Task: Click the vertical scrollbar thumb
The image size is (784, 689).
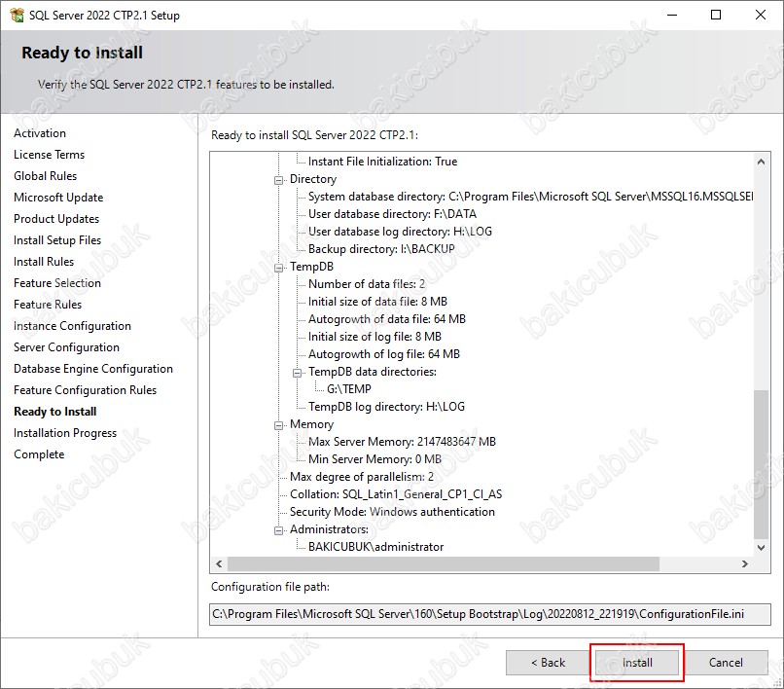Action: pyautogui.click(x=761, y=464)
